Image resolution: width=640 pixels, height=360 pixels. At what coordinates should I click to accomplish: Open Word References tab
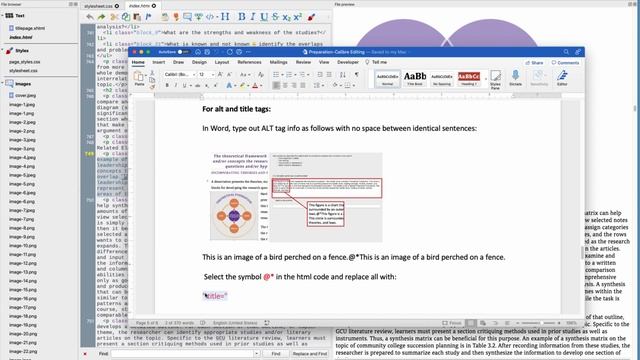(249, 62)
